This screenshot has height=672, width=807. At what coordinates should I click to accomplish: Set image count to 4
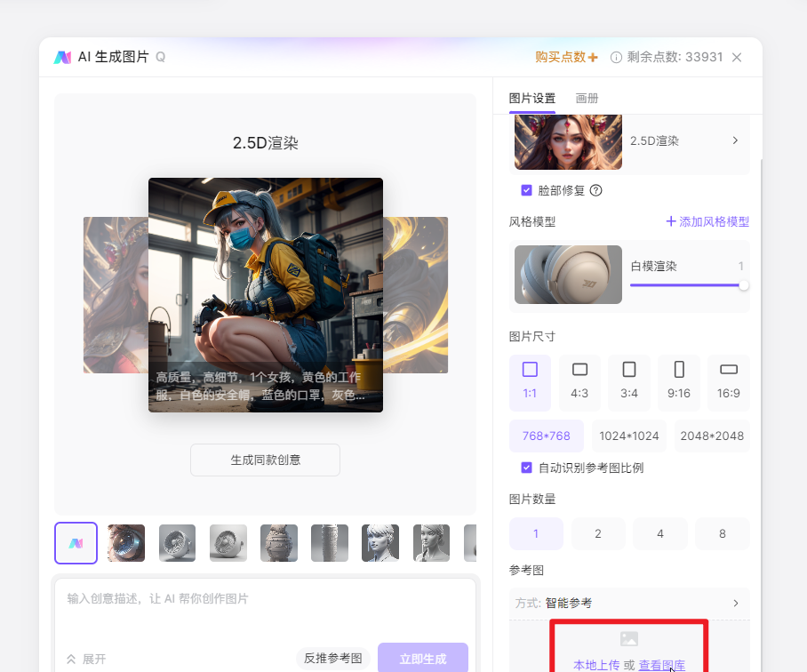pos(660,533)
